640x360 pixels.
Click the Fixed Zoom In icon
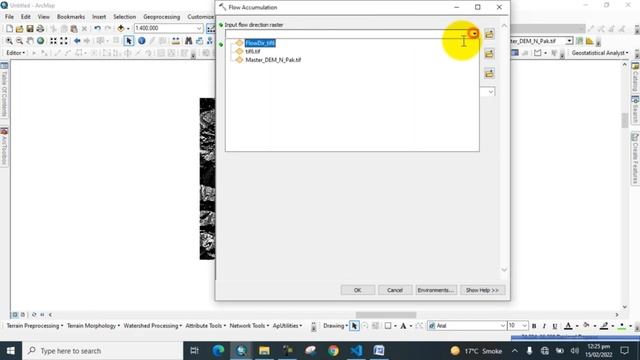point(53,41)
